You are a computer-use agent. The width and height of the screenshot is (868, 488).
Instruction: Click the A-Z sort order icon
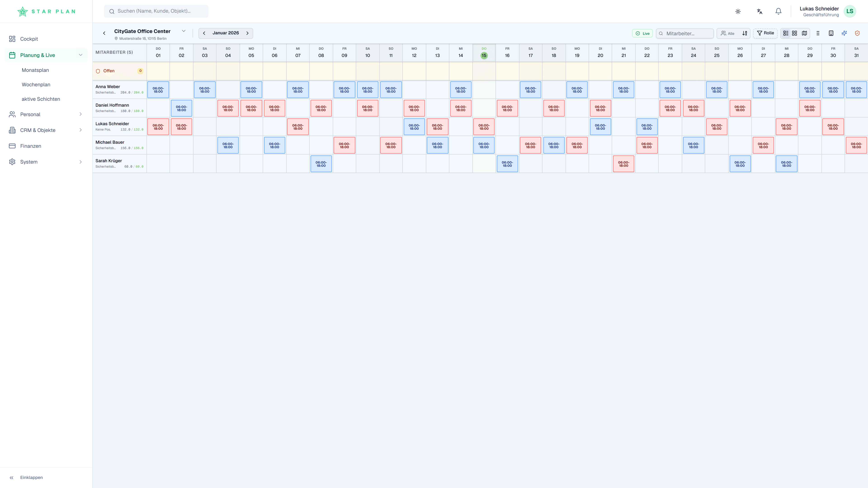[x=745, y=33]
